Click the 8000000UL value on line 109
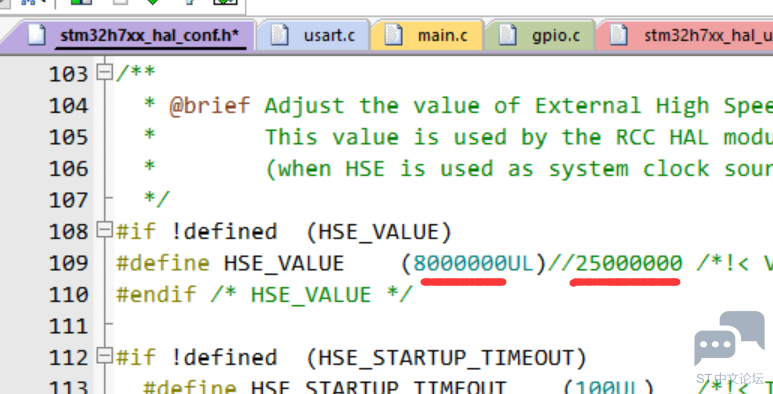 click(x=473, y=263)
